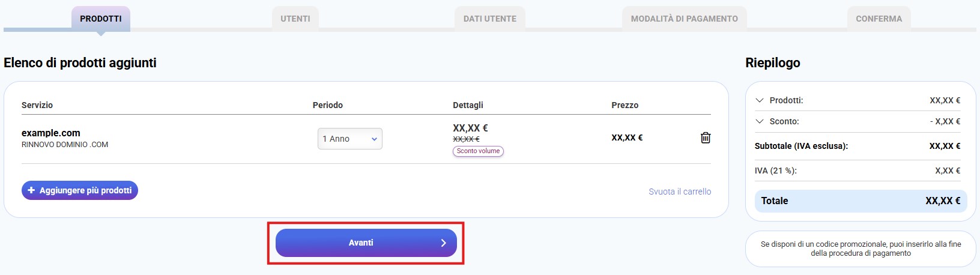The image size is (980, 275).
Task: Click the Prezzo column header
Action: [x=625, y=105]
